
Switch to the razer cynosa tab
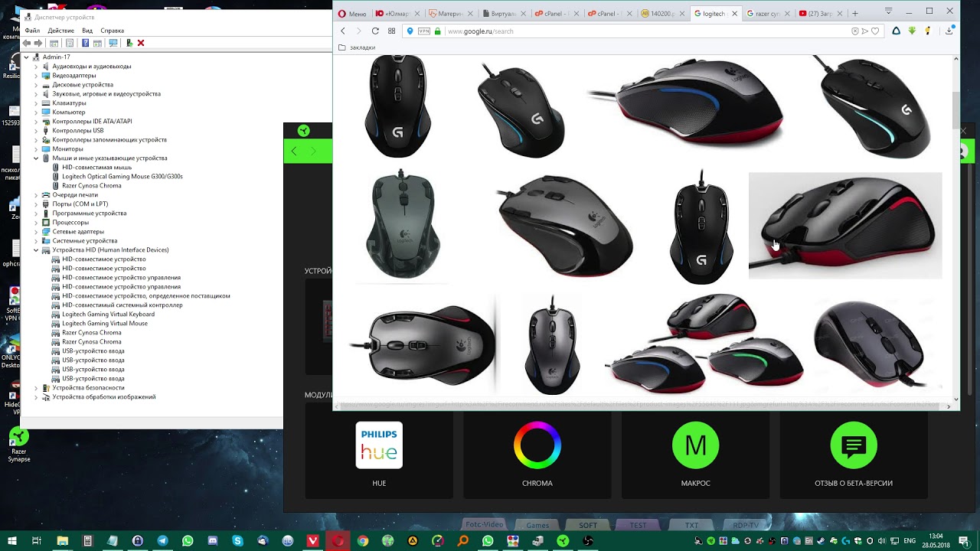coord(767,14)
